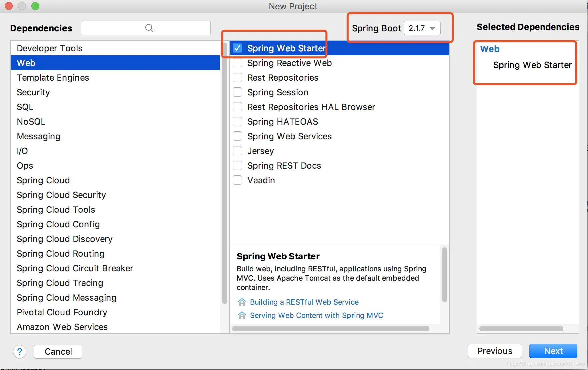Click the search magnifier icon

click(149, 28)
